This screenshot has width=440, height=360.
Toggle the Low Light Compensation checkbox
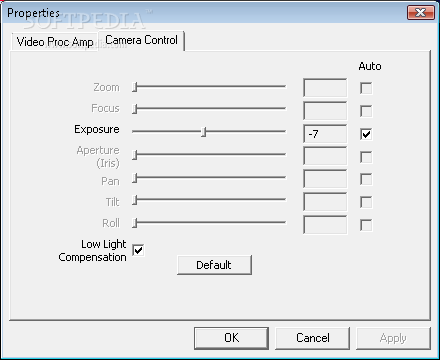tap(138, 250)
